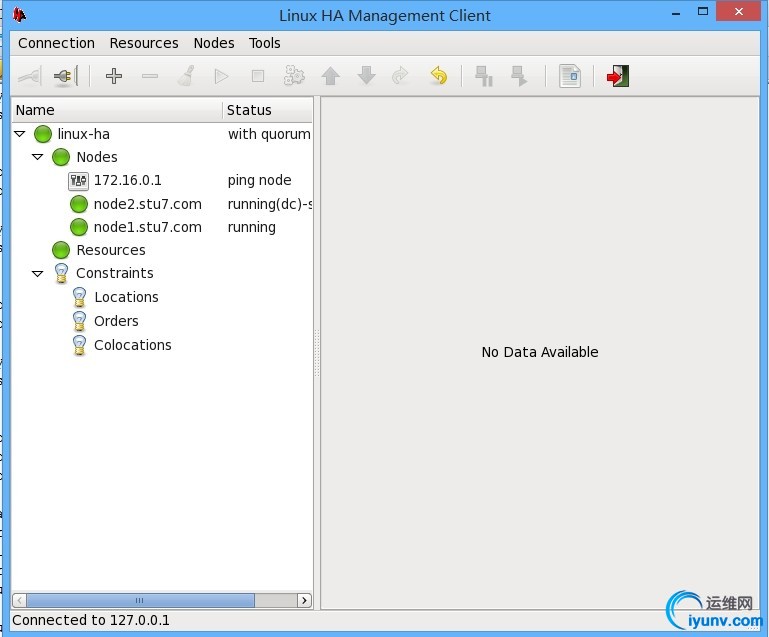Select node2.stu7.com in the tree

coord(148,204)
